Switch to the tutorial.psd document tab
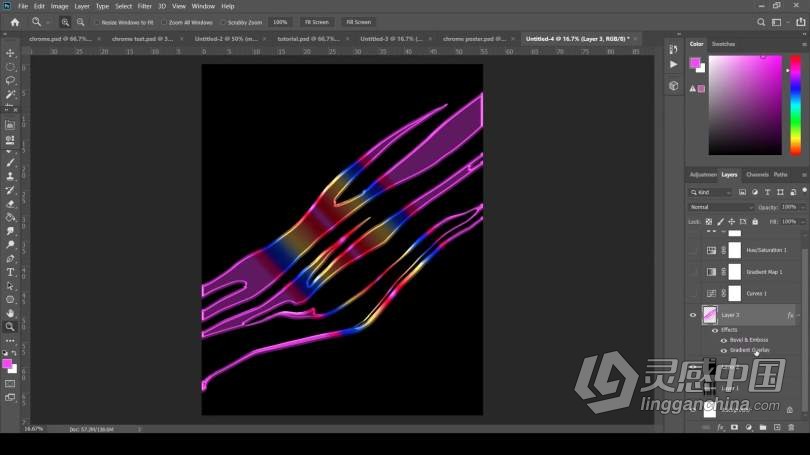This screenshot has height=455, width=810. pyautogui.click(x=303, y=38)
